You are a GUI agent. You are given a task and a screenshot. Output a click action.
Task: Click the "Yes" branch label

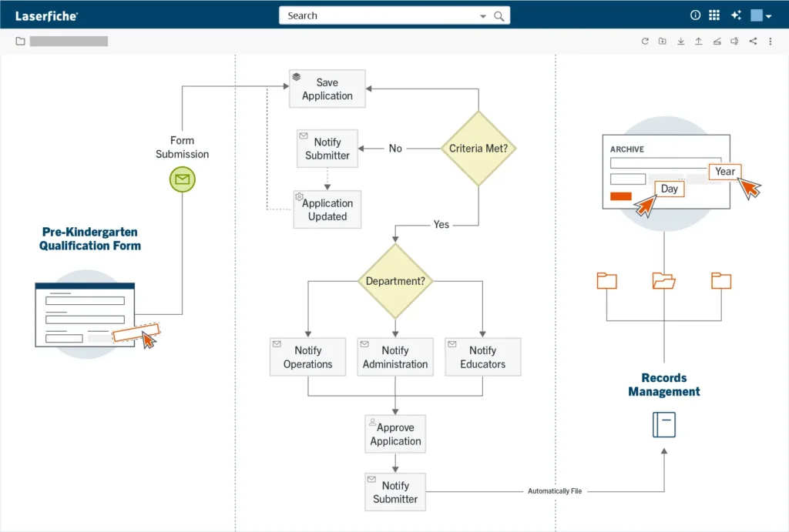tap(442, 224)
